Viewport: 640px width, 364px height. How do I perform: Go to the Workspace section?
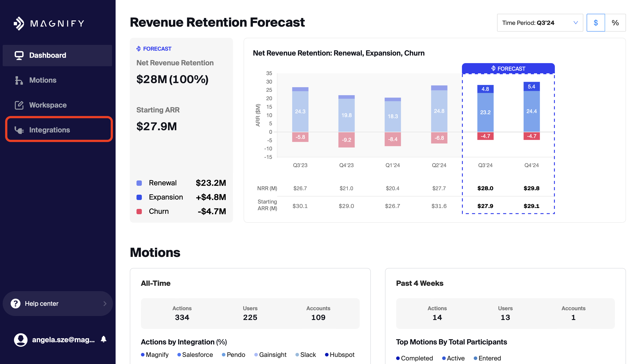tap(48, 105)
